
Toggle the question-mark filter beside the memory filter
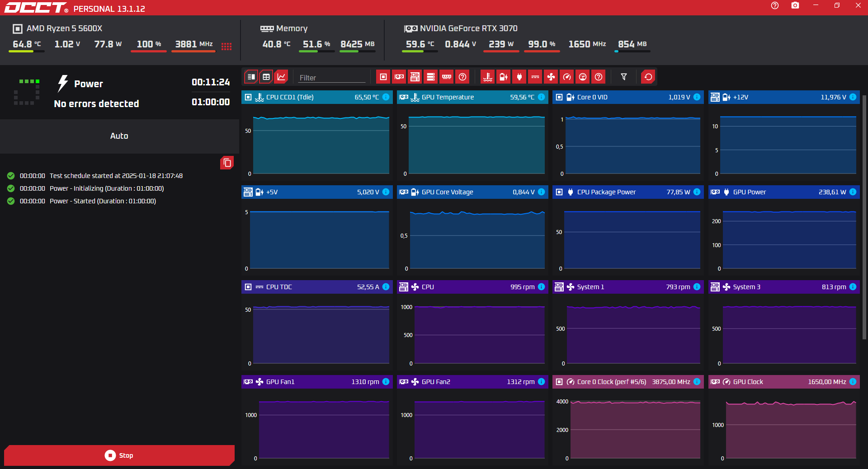coord(462,77)
